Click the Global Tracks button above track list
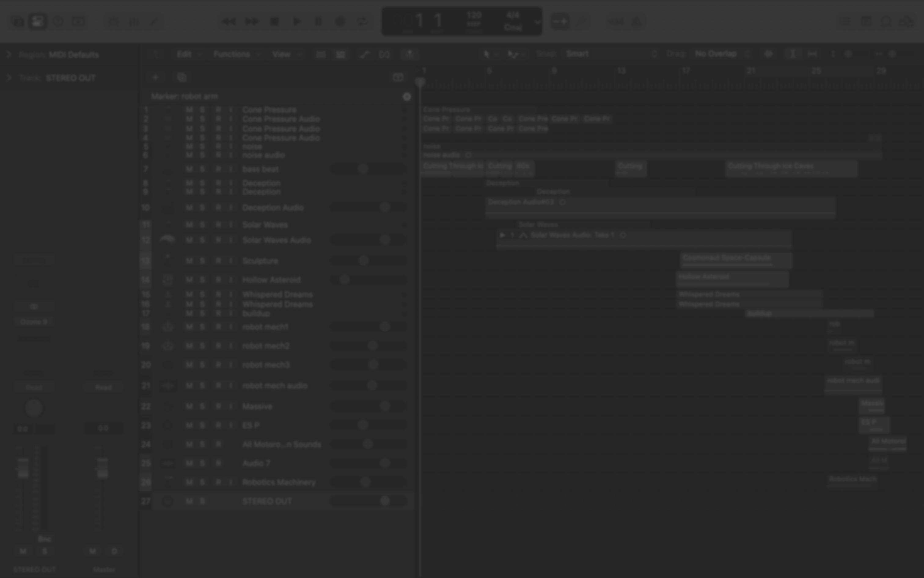The height and width of the screenshot is (578, 924). pyautogui.click(x=398, y=78)
